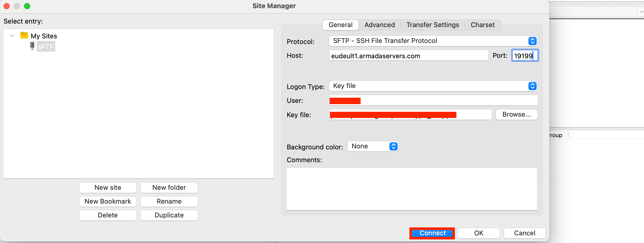Collapse the My Sites tree node
The image size is (644, 243).
pos(12,36)
